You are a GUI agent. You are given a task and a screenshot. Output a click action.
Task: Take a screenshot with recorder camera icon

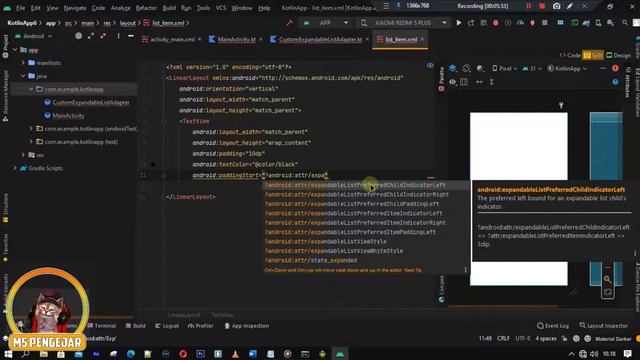(556, 6)
